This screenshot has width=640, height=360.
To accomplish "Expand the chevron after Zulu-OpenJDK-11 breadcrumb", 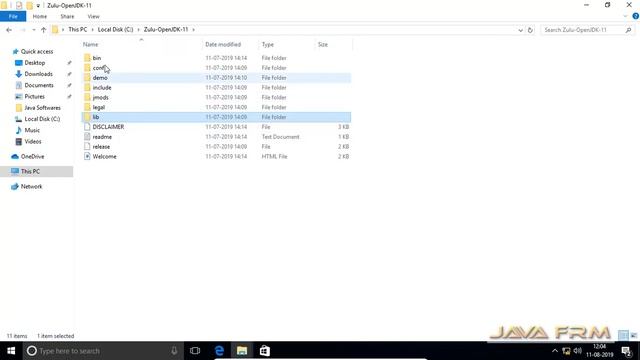I will 193,30.
